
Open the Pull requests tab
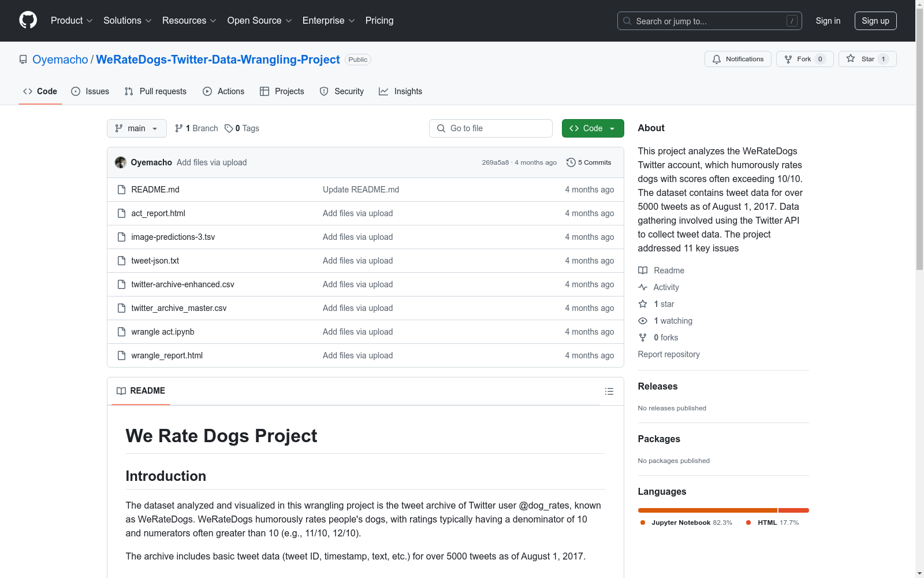coord(155,91)
